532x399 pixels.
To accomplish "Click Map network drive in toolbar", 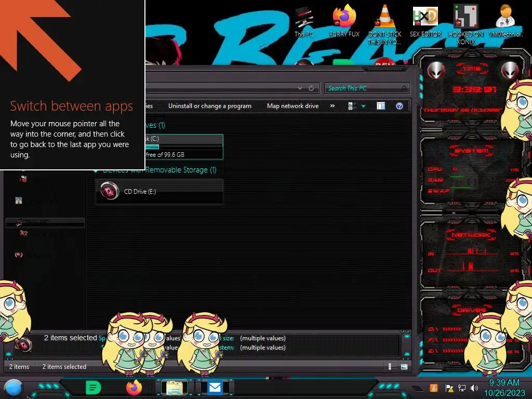I will point(293,106).
